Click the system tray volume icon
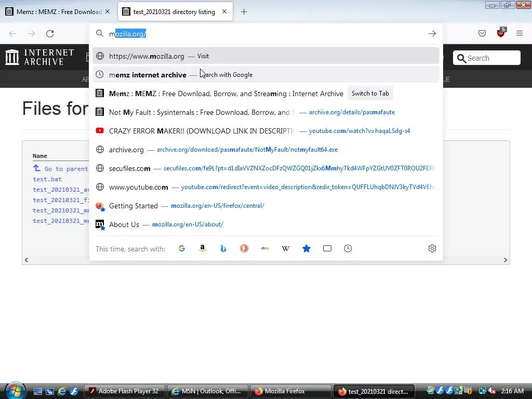 pyautogui.click(x=491, y=391)
